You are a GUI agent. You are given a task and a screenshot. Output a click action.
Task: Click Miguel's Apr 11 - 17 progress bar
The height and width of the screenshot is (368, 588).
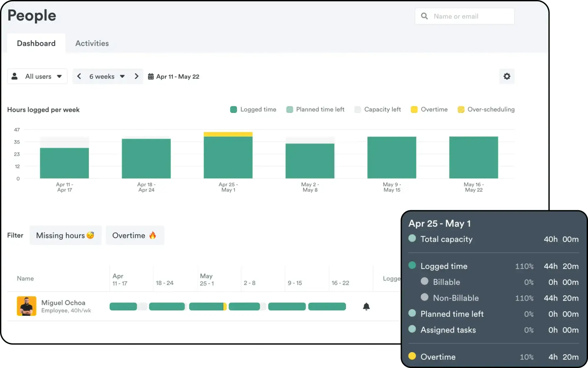coord(128,306)
